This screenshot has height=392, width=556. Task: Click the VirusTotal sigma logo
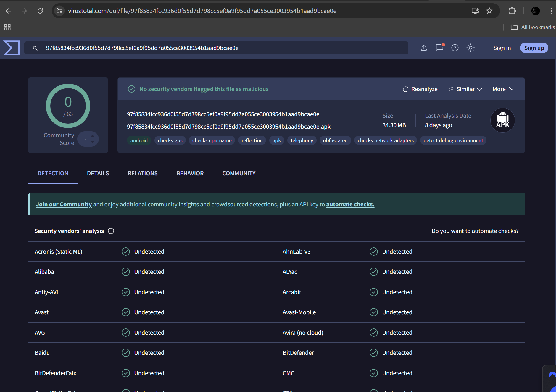12,48
